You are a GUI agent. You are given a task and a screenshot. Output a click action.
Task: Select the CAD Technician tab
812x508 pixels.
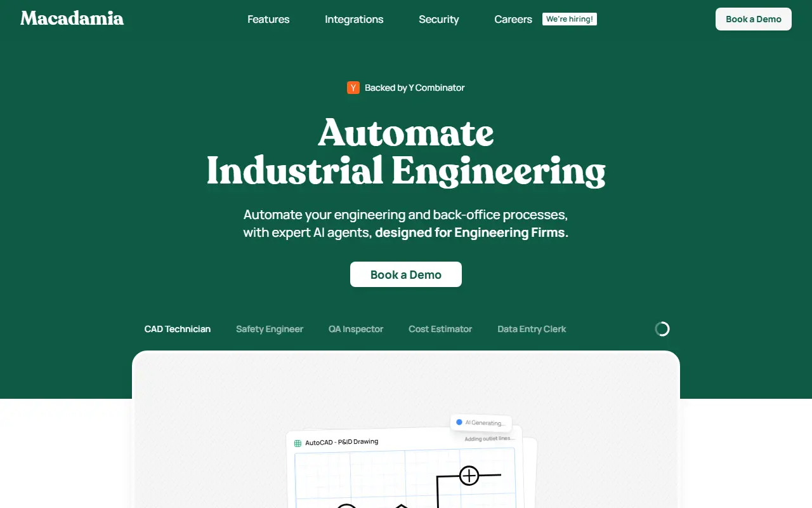(178, 329)
